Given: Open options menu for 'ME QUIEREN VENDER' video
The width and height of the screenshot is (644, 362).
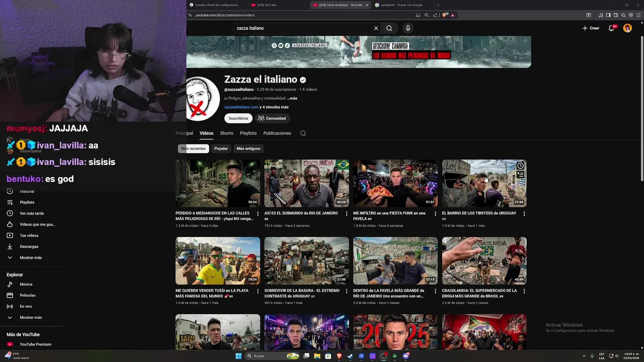Looking at the screenshot, I should pyautogui.click(x=258, y=291).
